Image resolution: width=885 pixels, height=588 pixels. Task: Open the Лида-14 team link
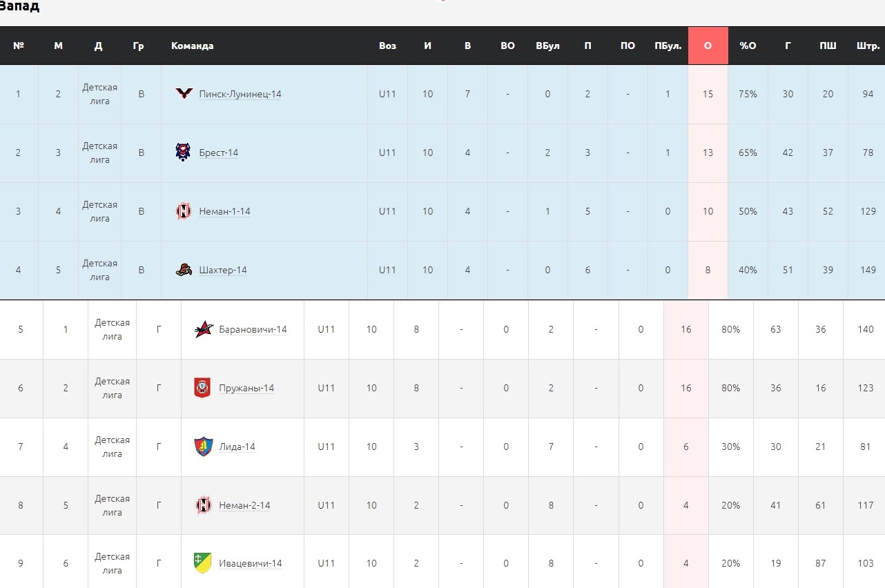click(x=237, y=447)
